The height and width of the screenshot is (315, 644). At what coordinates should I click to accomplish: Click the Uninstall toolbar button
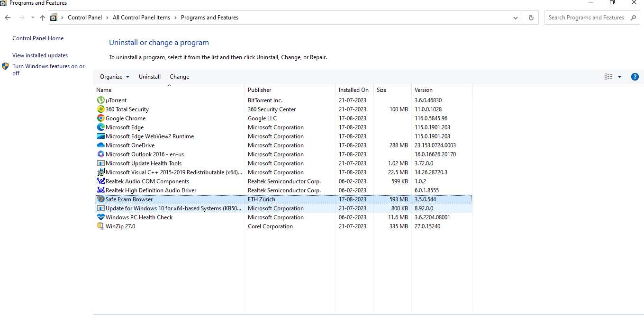[x=150, y=77]
